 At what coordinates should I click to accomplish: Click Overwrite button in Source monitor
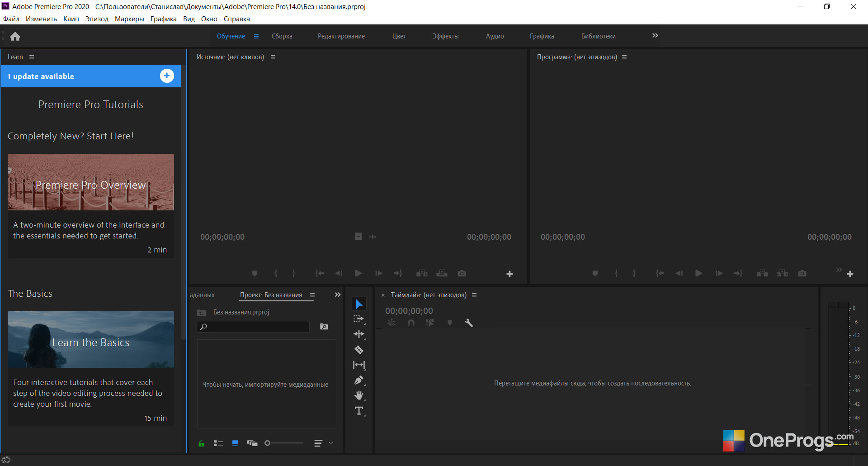pos(442,273)
